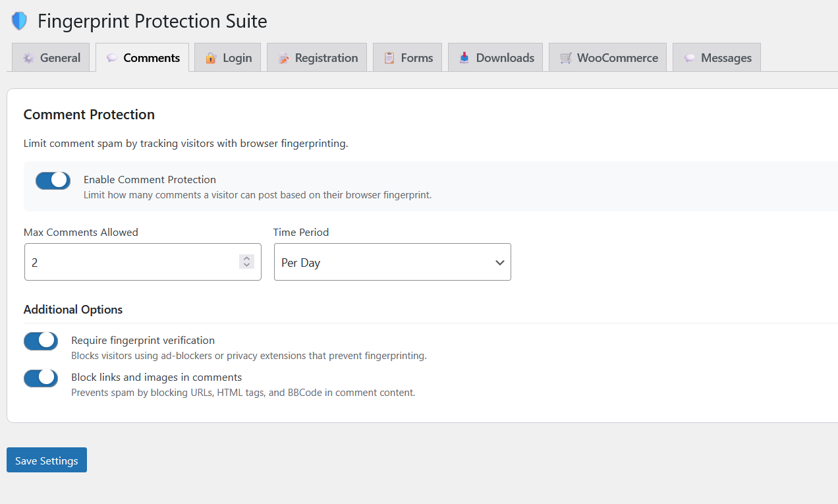Screen dimensions: 838x504
Task: Click the padlock icon on Login tab
Action: pyautogui.click(x=211, y=58)
